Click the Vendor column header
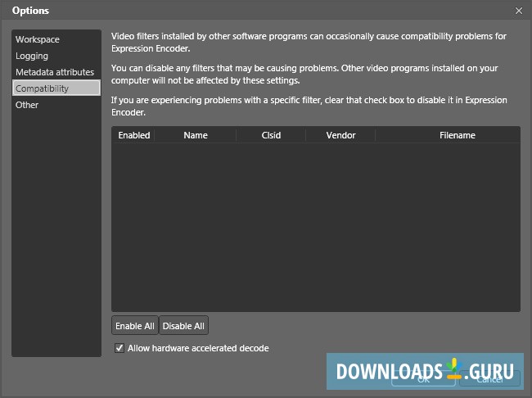This screenshot has height=398, width=532. tap(340, 135)
